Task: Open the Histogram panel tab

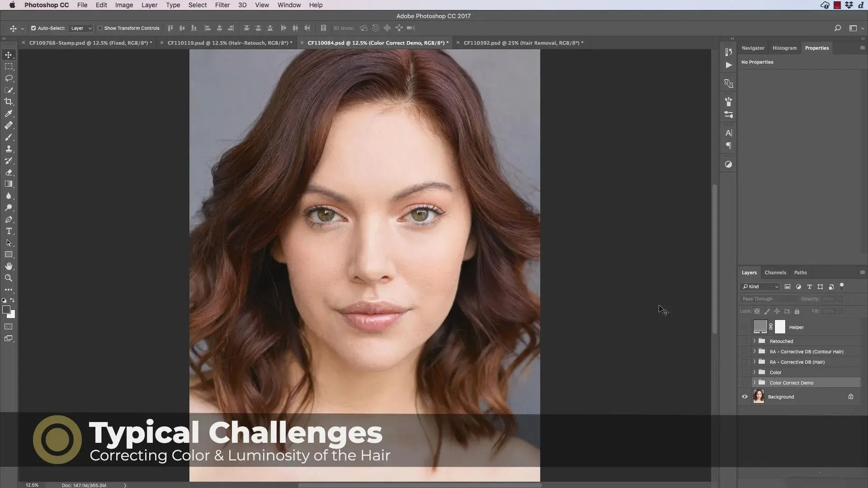Action: 784,48
